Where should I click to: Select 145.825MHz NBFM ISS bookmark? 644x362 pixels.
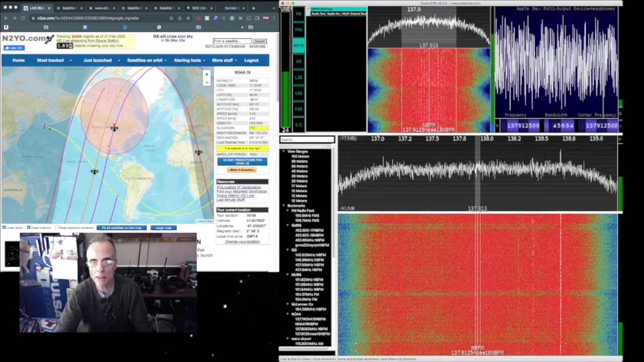point(309,255)
